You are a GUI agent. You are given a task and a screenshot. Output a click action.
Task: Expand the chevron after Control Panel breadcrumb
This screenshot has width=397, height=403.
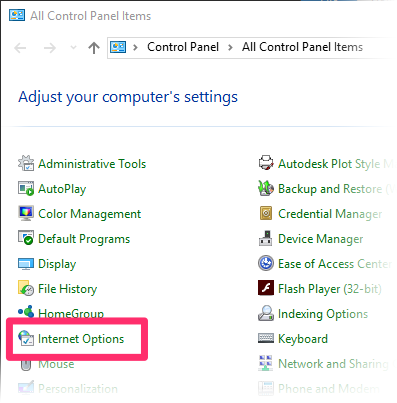(230, 47)
